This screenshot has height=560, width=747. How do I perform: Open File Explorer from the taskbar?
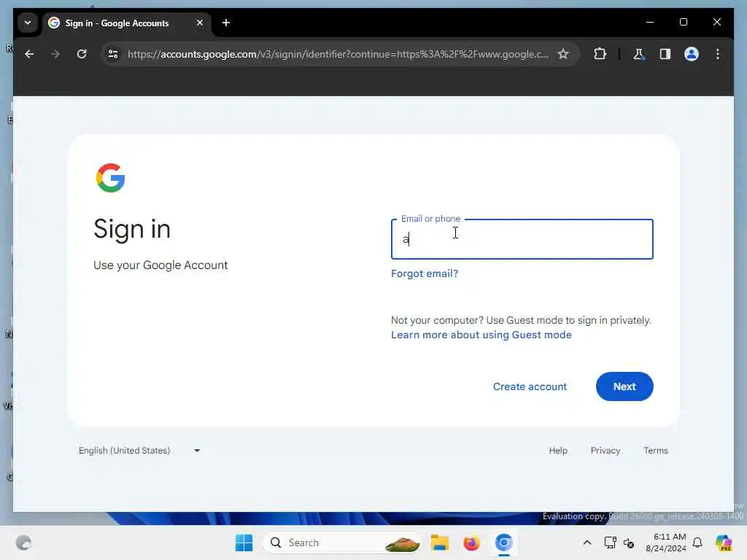point(440,542)
